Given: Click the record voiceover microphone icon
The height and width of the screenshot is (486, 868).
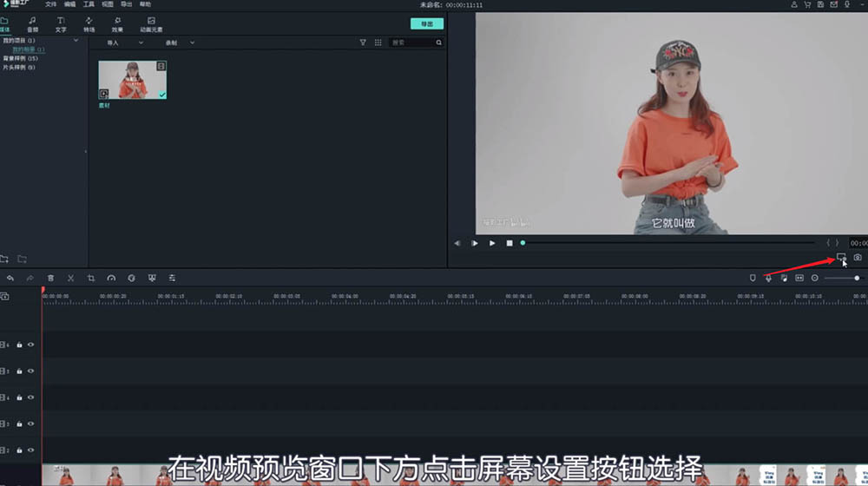Looking at the screenshot, I should point(768,278).
